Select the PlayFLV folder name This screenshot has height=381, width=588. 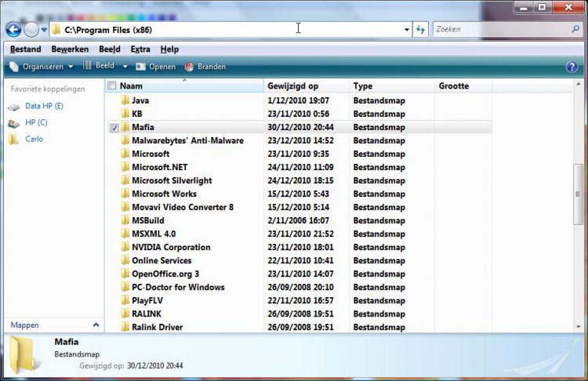pyautogui.click(x=147, y=300)
